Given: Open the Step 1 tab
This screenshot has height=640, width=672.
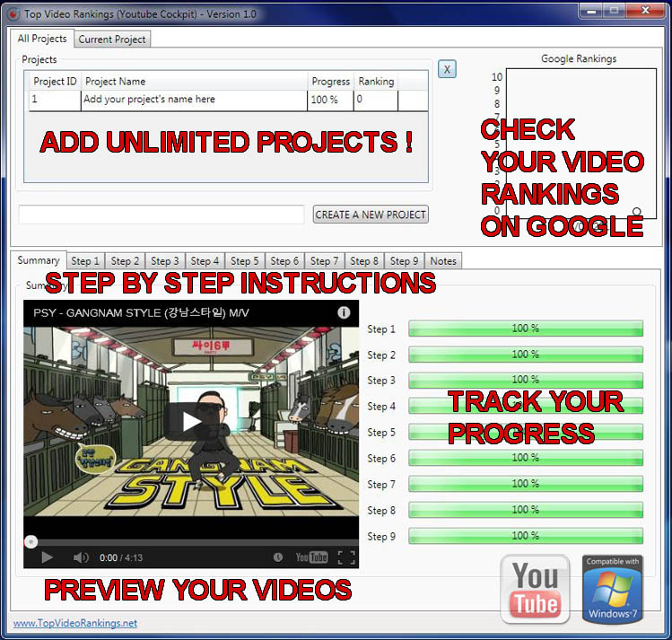Looking at the screenshot, I should pyautogui.click(x=85, y=261).
